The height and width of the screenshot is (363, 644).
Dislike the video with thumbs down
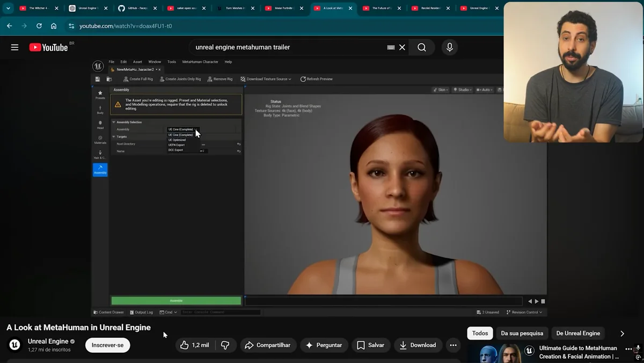(x=225, y=345)
